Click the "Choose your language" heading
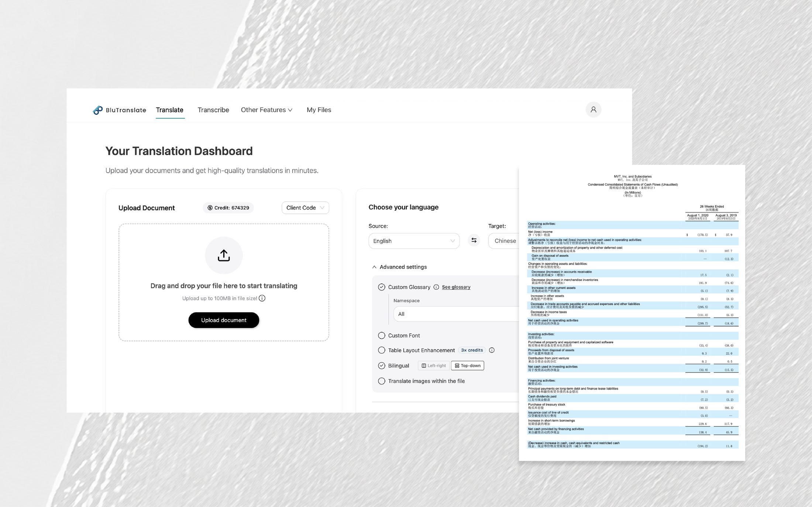Screen dimensions: 812x507 click(x=403, y=207)
